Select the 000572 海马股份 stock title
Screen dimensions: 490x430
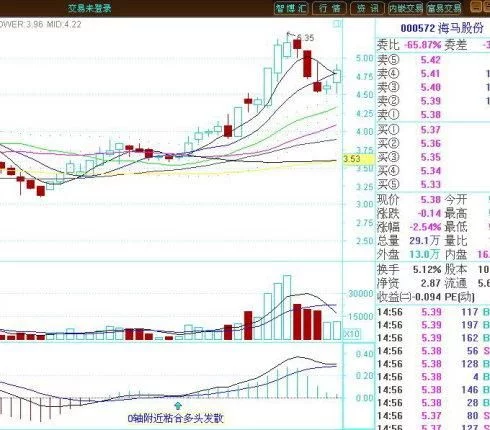point(442,28)
